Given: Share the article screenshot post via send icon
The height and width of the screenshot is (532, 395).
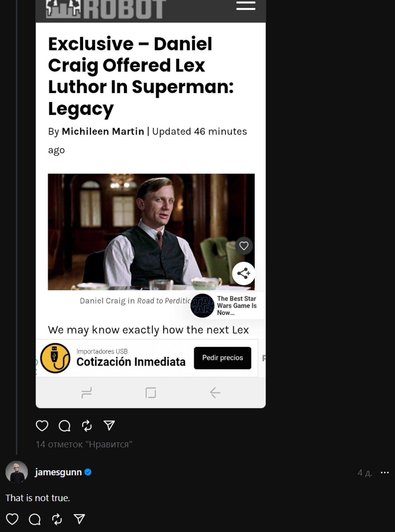Looking at the screenshot, I should coord(109,425).
